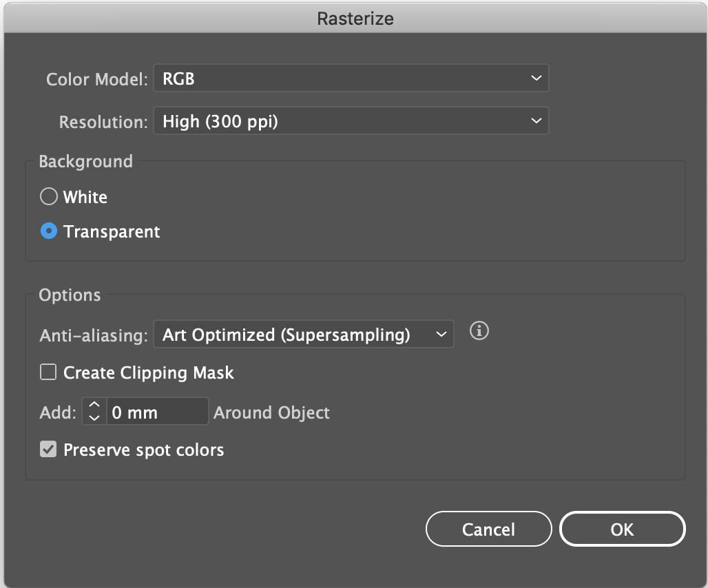The width and height of the screenshot is (708, 588).
Task: Select the Transparent background radio button
Action: coord(49,231)
